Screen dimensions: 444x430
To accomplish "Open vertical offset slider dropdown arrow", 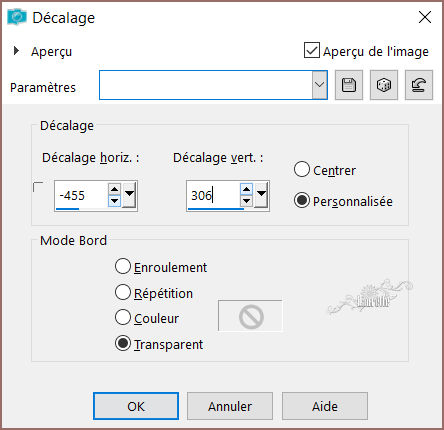I will coord(261,195).
